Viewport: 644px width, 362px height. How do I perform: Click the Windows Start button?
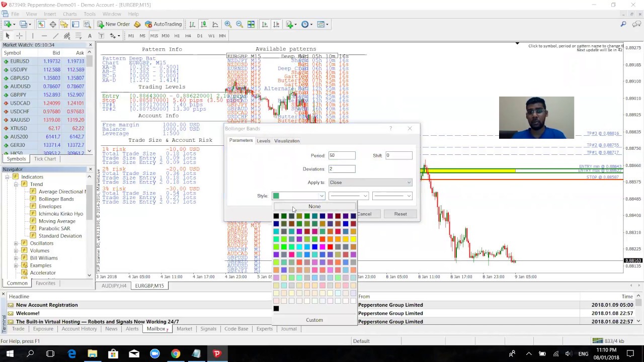[x=10, y=354]
